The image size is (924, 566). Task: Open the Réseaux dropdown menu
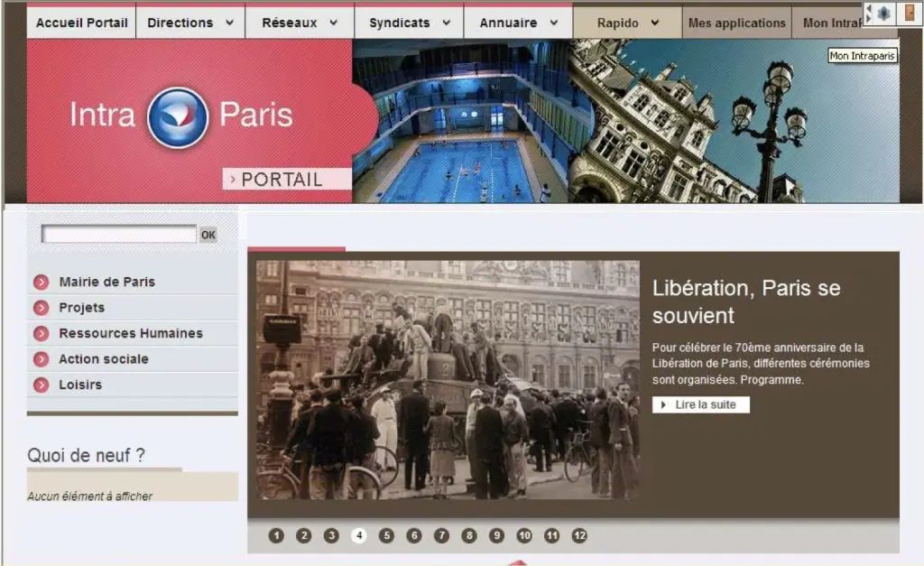(300, 23)
